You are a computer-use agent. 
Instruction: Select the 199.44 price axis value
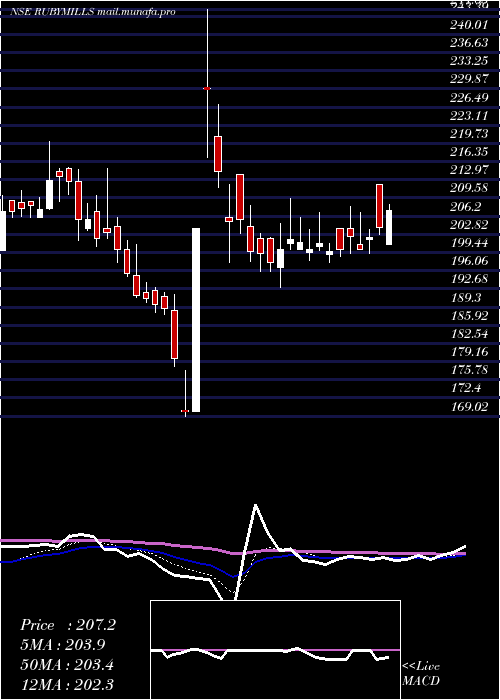coord(469,243)
